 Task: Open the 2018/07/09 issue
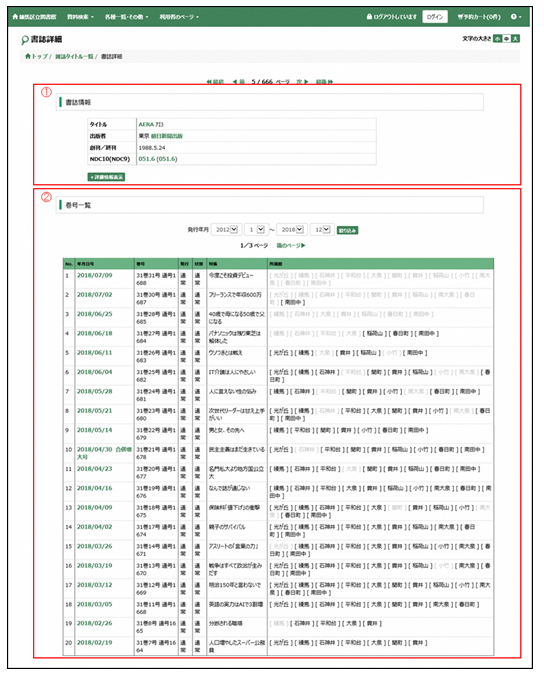pos(94,275)
